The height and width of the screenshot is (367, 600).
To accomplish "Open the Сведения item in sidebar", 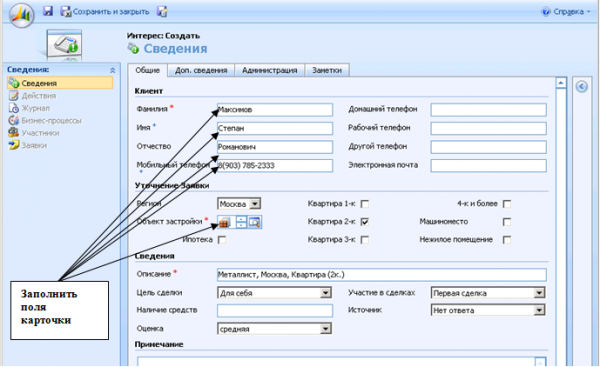I will pyautogui.click(x=60, y=83).
